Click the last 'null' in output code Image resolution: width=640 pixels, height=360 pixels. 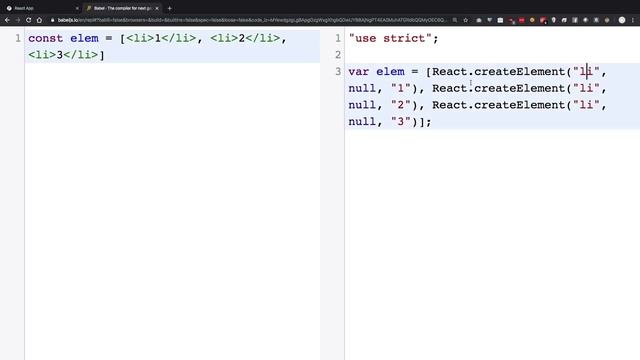[362, 122]
